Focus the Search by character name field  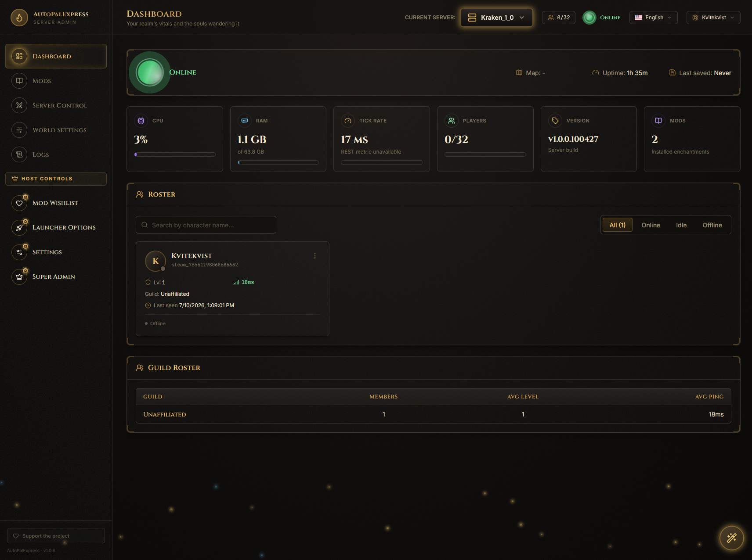pos(206,225)
